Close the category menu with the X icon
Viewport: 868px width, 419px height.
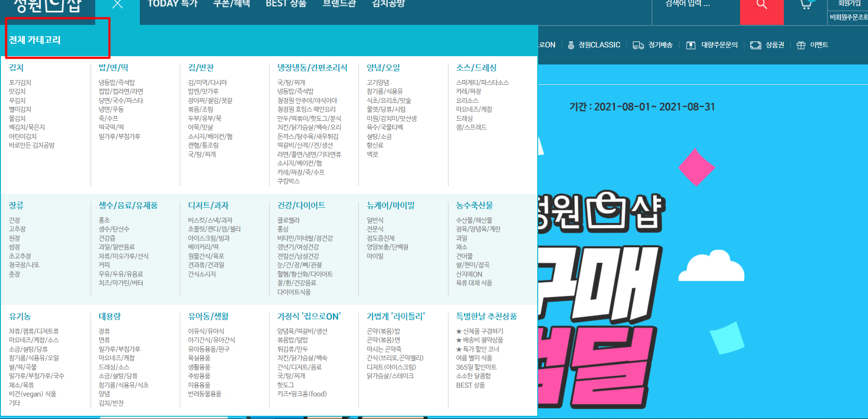pyautogui.click(x=117, y=4)
